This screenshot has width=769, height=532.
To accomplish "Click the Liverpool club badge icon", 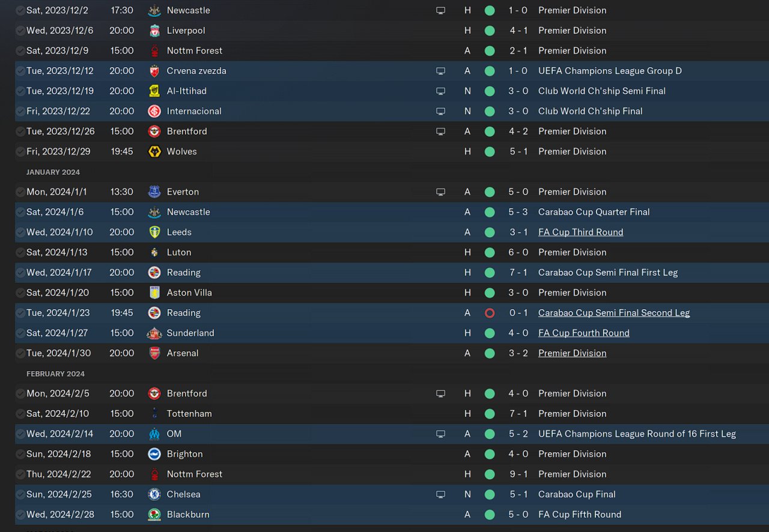I will [154, 31].
